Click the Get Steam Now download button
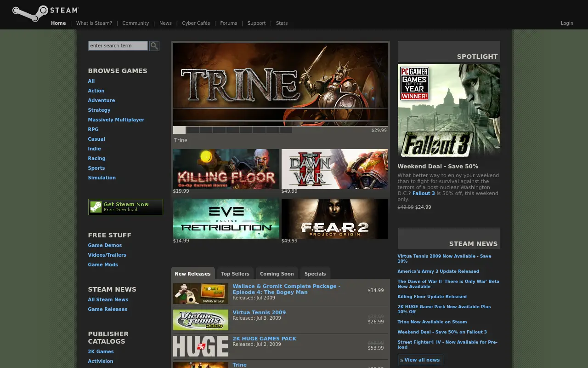 125,207
